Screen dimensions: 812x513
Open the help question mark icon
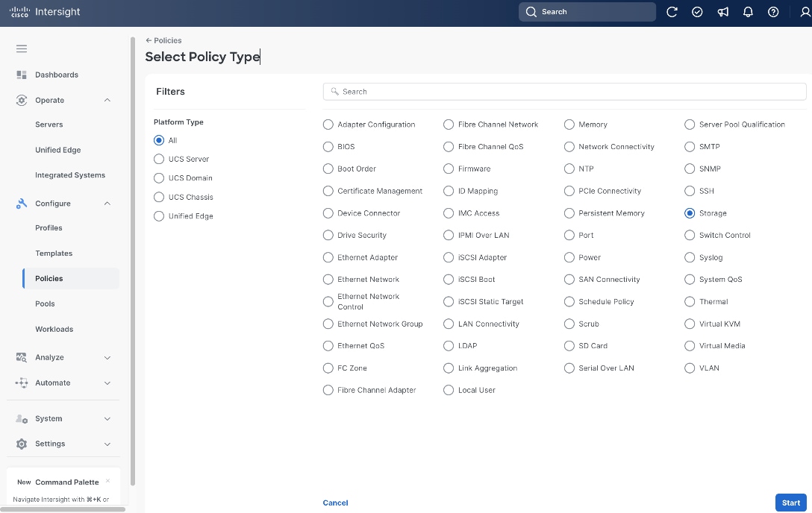(x=773, y=12)
